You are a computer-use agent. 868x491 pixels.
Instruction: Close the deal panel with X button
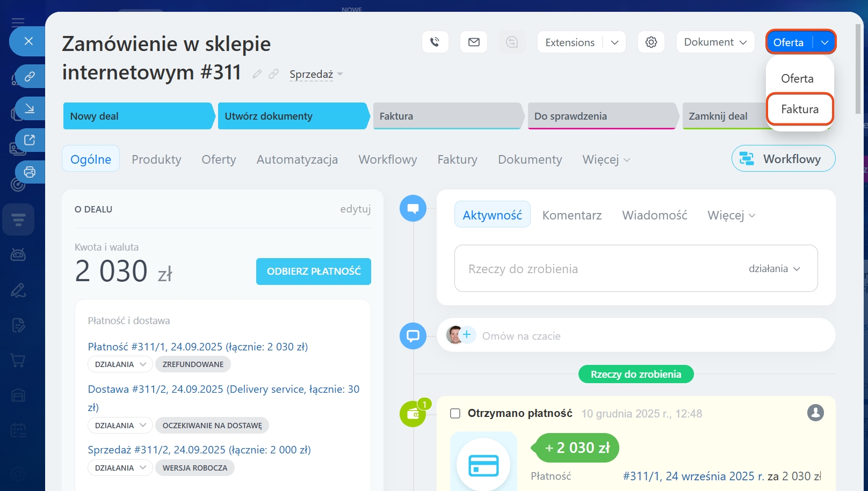tap(29, 41)
